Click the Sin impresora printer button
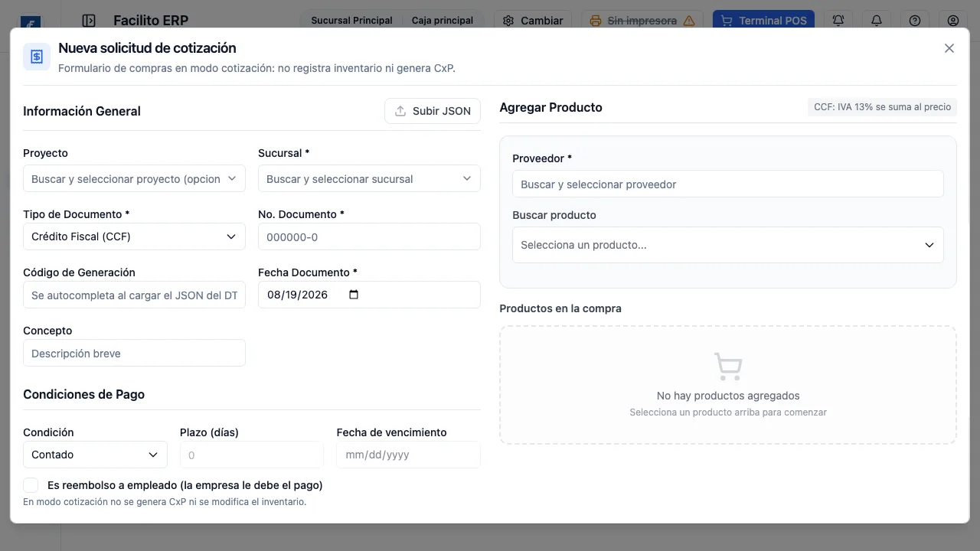This screenshot has height=551, width=980. coord(642,21)
